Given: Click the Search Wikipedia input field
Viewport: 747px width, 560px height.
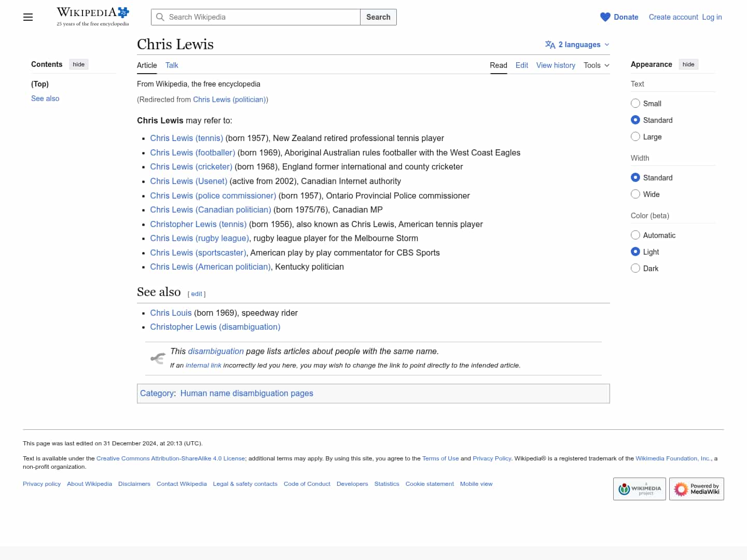Looking at the screenshot, I should point(262,17).
